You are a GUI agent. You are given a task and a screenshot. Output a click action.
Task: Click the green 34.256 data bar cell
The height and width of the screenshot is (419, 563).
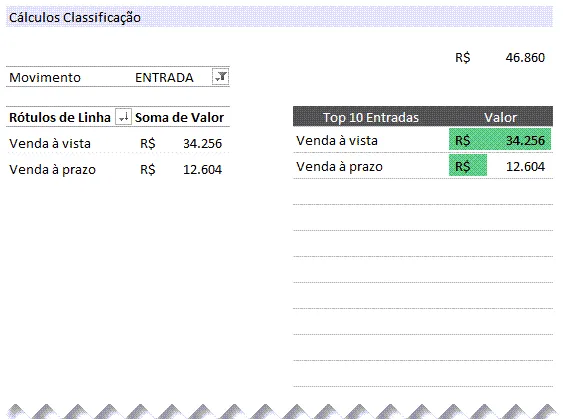coord(500,140)
